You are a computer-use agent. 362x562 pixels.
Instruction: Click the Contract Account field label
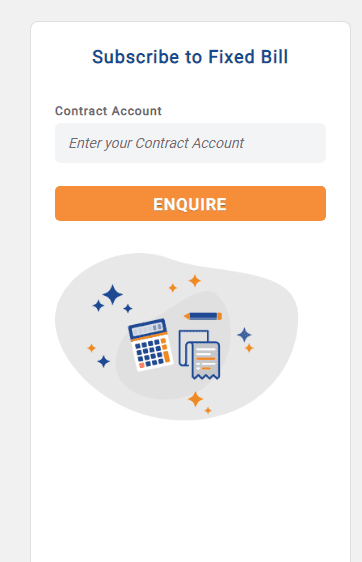[108, 111]
